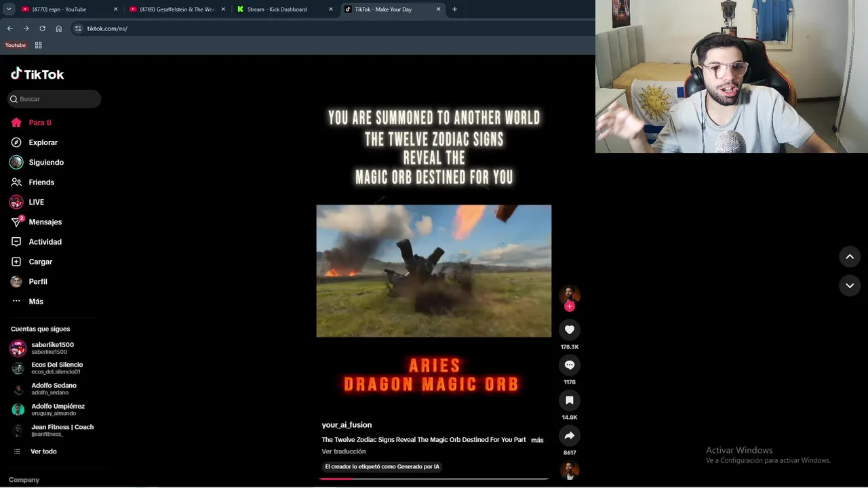Open the creator avatar beside video

[570, 295]
